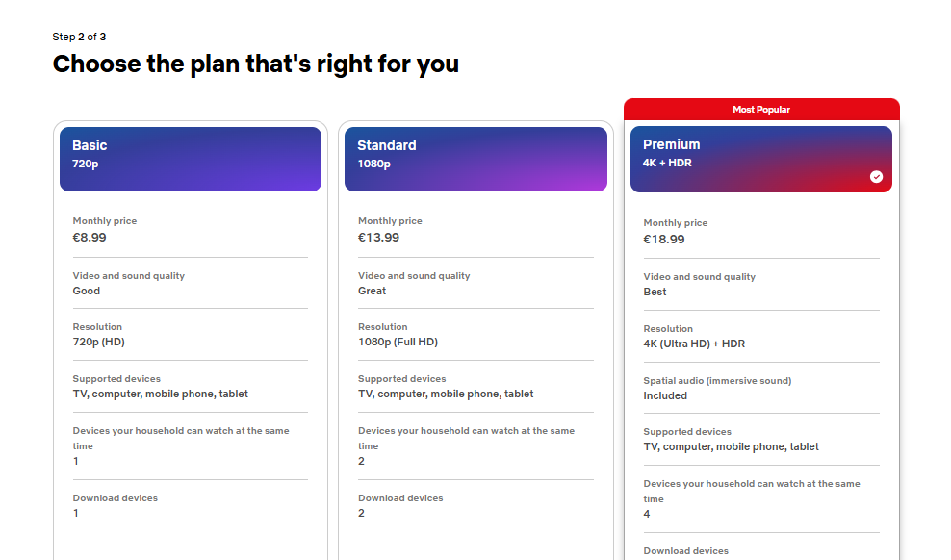Select the Standard 1080p plan header
This screenshot has width=951, height=560.
click(475, 160)
